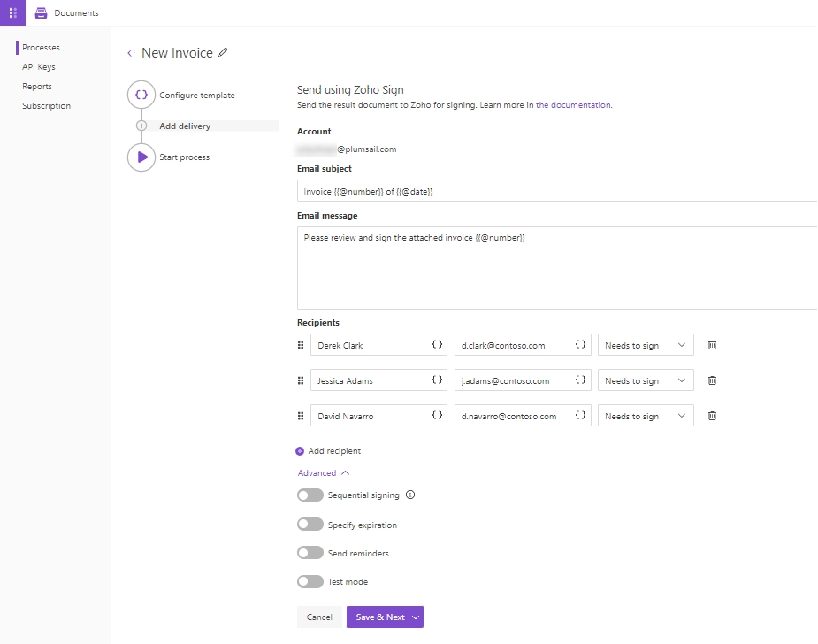The height and width of the screenshot is (644, 818).
Task: Turn on Send reminders toggle
Action: click(x=310, y=553)
